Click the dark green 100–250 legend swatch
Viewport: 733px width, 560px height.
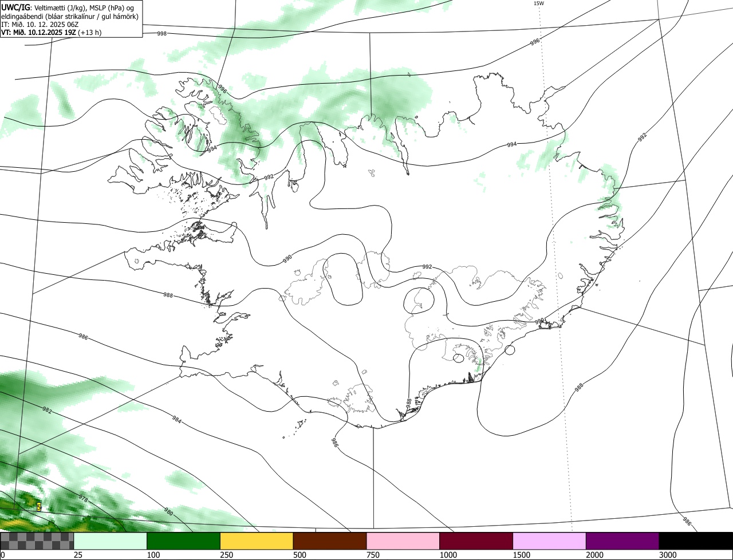[184, 541]
